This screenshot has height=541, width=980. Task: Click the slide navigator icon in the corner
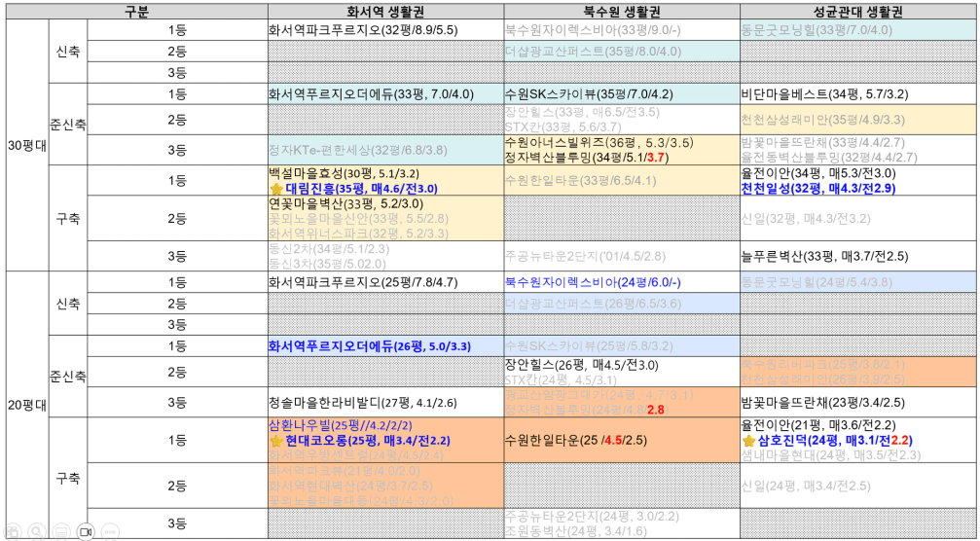pos(13,531)
